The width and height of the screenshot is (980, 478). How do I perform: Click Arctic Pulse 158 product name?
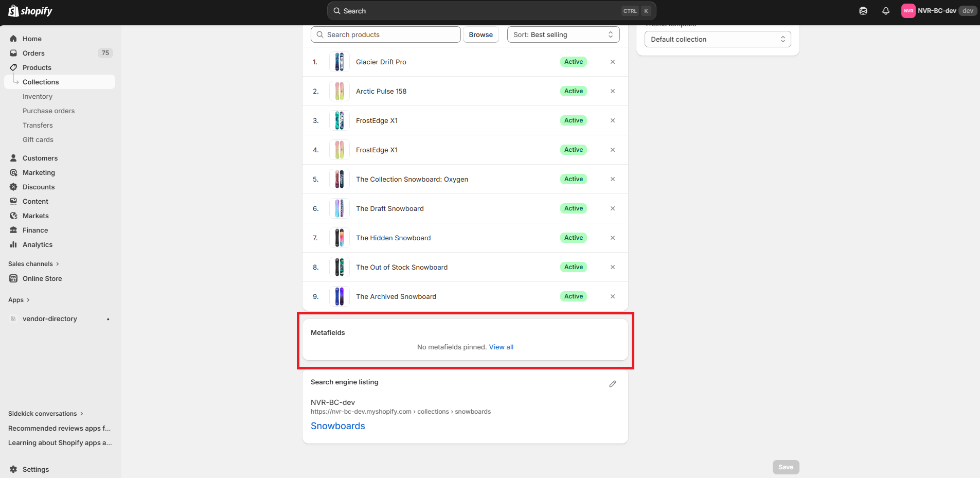point(381,91)
